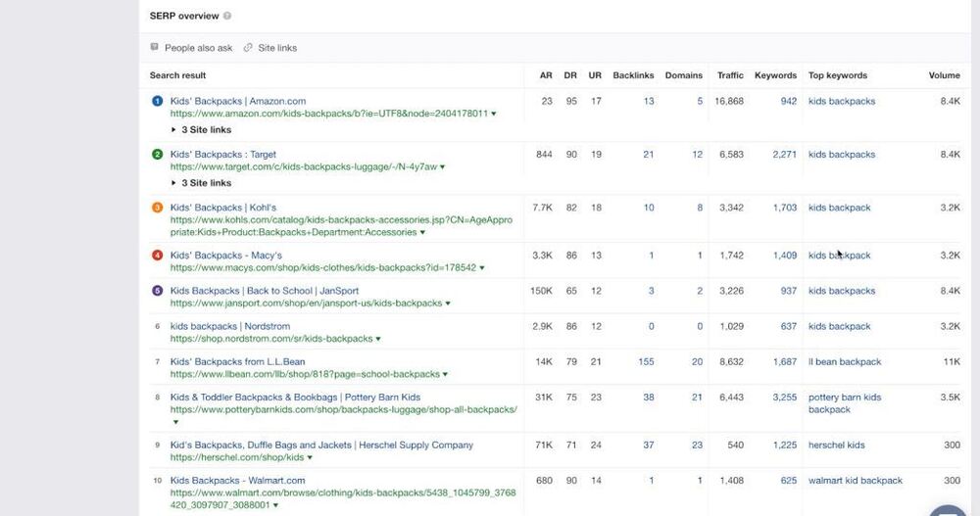
Task: Click the Top keywords column header
Action: (x=838, y=75)
